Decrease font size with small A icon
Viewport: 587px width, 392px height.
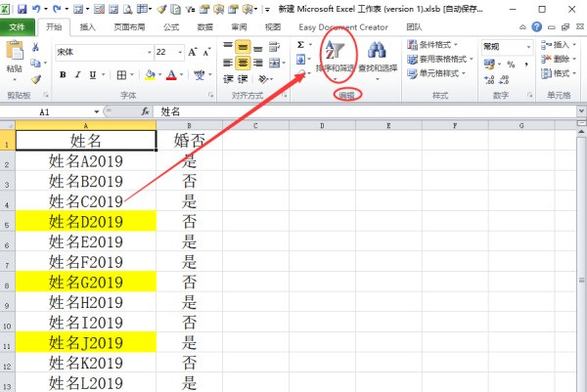point(206,52)
